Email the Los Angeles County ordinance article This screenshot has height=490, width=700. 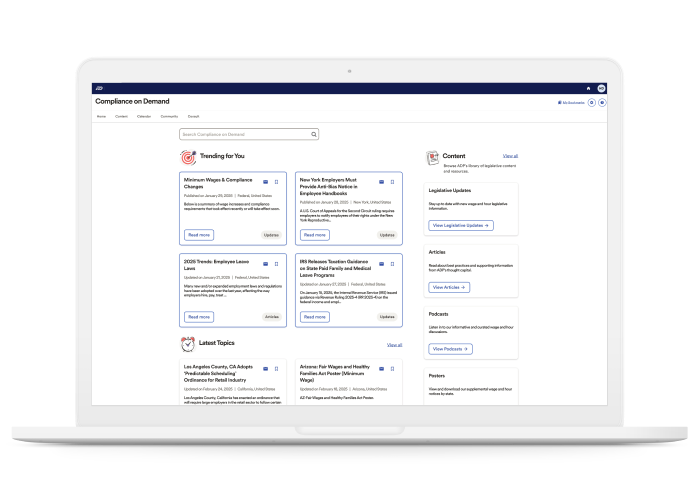pos(265,369)
